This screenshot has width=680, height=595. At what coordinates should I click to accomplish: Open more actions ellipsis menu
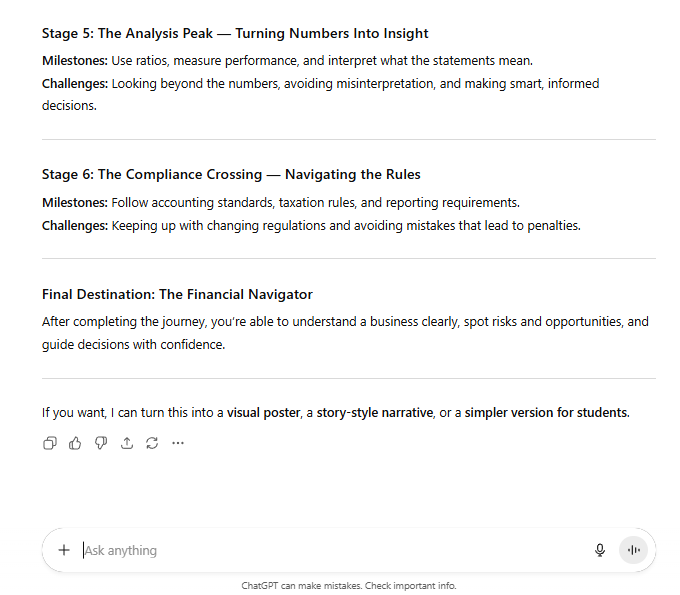pyautogui.click(x=178, y=443)
